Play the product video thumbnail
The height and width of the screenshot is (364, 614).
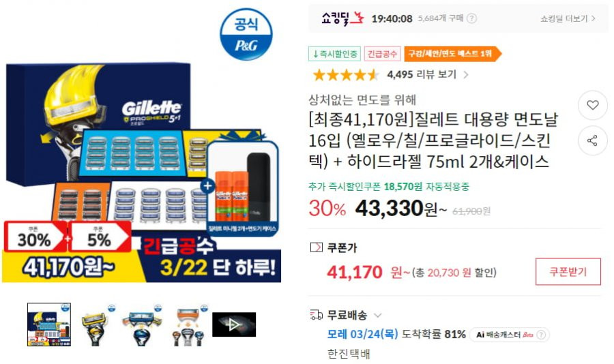pyautogui.click(x=234, y=324)
